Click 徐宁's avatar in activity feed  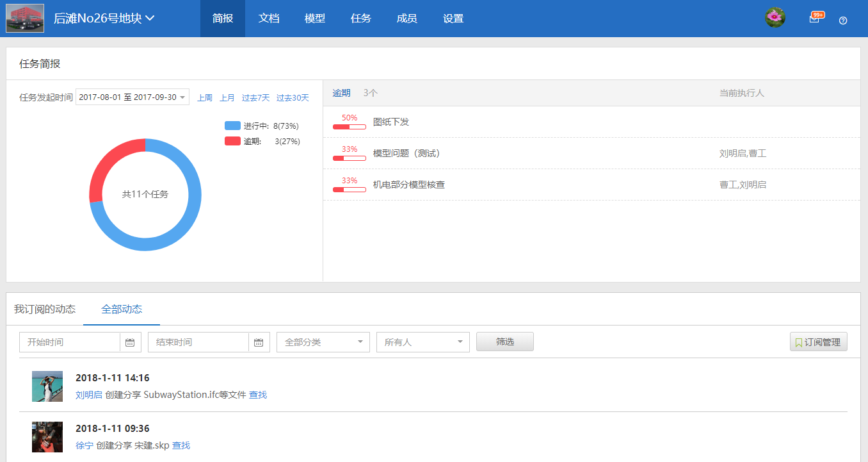47,437
